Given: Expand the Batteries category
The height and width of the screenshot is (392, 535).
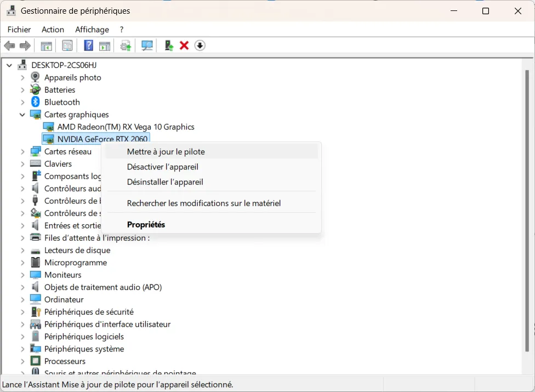Looking at the screenshot, I should pyautogui.click(x=22, y=90).
